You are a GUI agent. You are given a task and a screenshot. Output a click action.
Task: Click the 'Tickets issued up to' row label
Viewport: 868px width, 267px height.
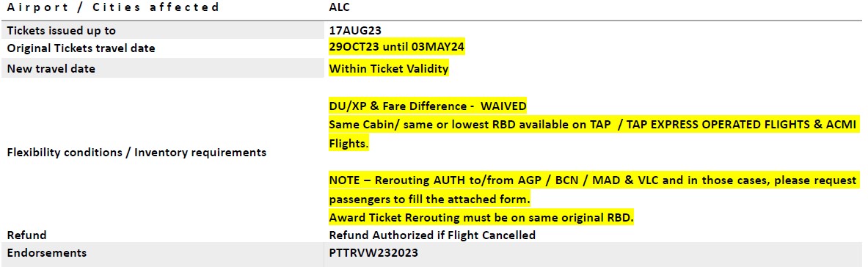pyautogui.click(x=62, y=31)
